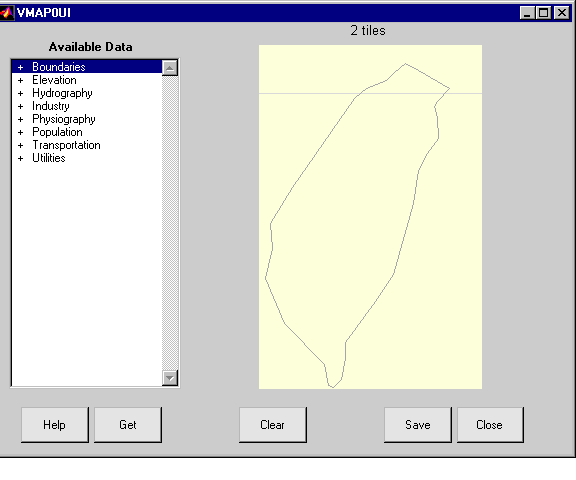Expand the Industry plus sign
Screen dimensions: 576x480
[x=21, y=106]
